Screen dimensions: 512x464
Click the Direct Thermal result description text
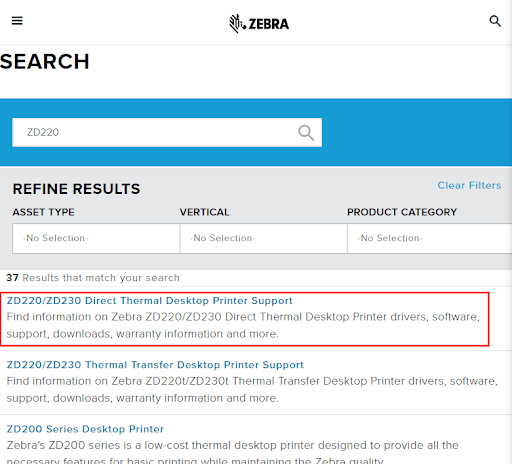coord(243,325)
